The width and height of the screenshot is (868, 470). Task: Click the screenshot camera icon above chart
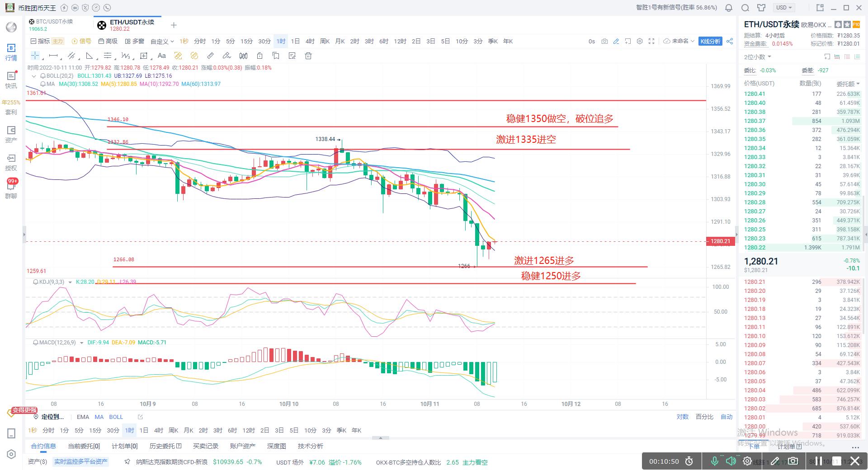(604, 41)
